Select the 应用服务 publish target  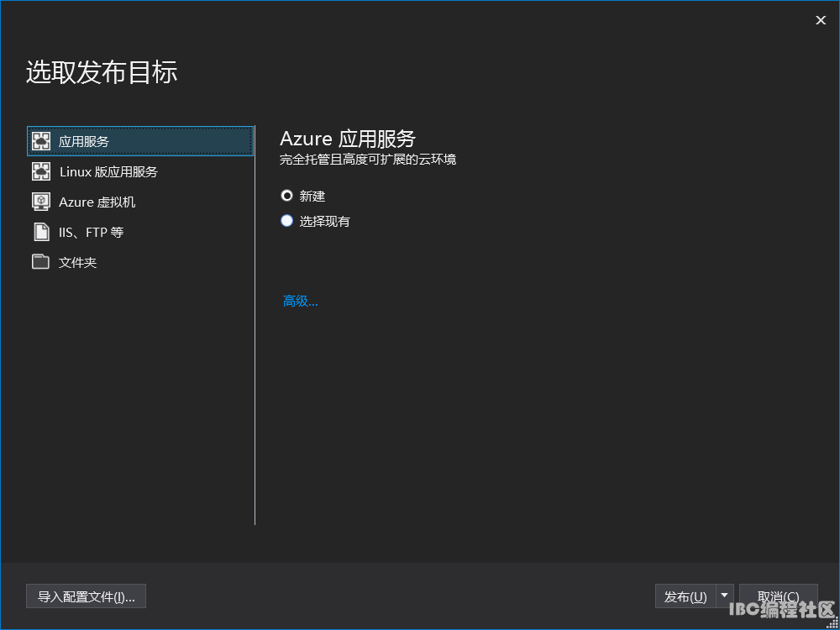(140, 141)
